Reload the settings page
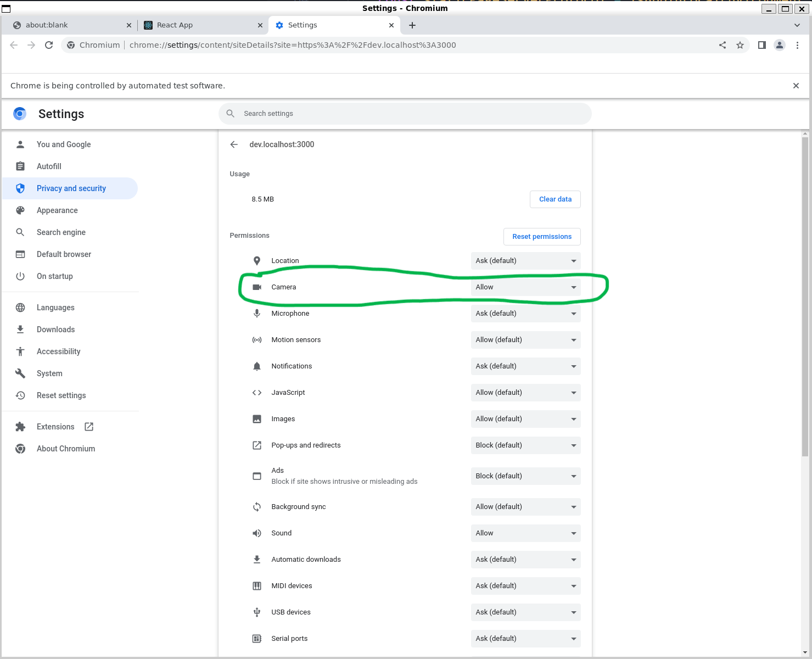This screenshot has height=659, width=812. 49,45
